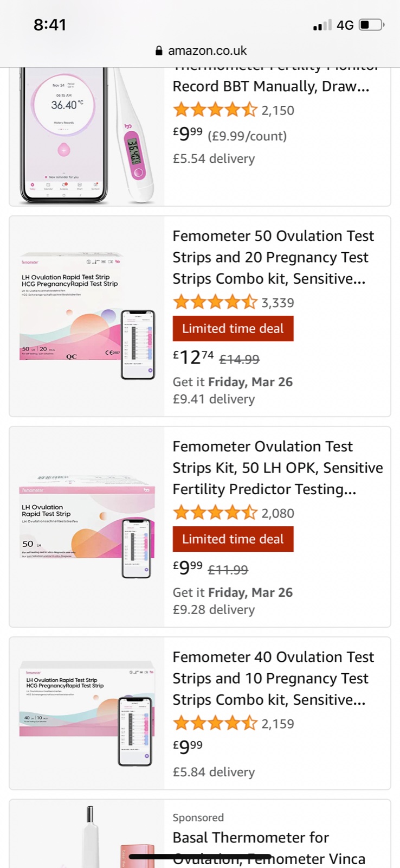Viewport: 400px width, 868px height.
Task: Tap image of 40 LH 10 HCG combo box
Action: click(x=87, y=713)
